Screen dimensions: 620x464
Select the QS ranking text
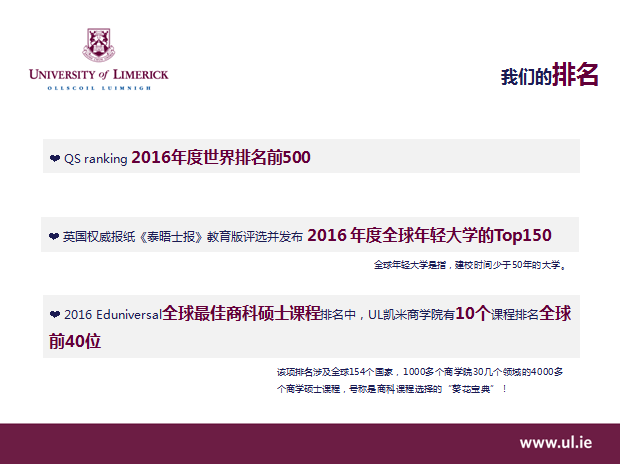[96, 158]
